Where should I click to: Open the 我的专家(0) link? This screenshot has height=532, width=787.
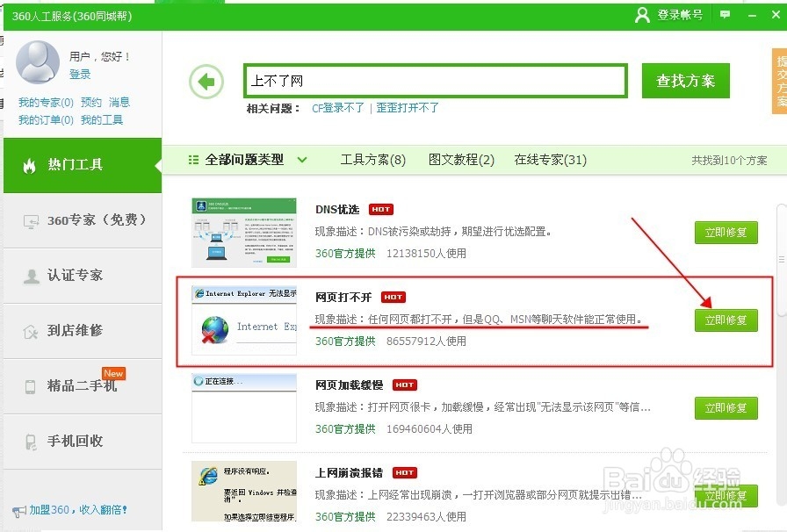46,103
